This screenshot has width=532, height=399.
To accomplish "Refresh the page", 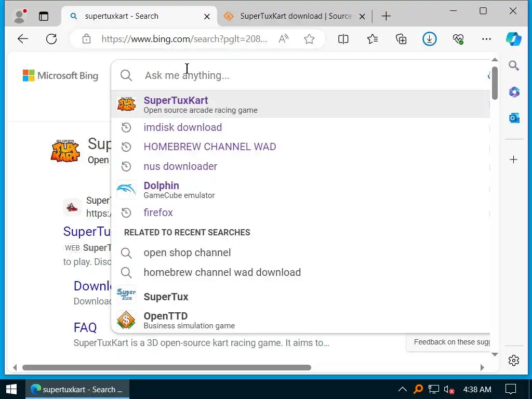I will pos(51,39).
